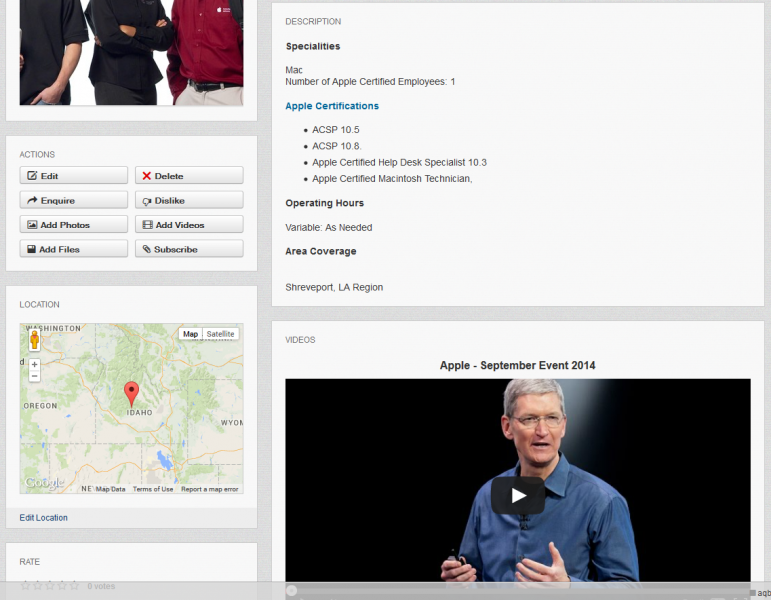Click the Shreveport, LA Region text

click(334, 287)
